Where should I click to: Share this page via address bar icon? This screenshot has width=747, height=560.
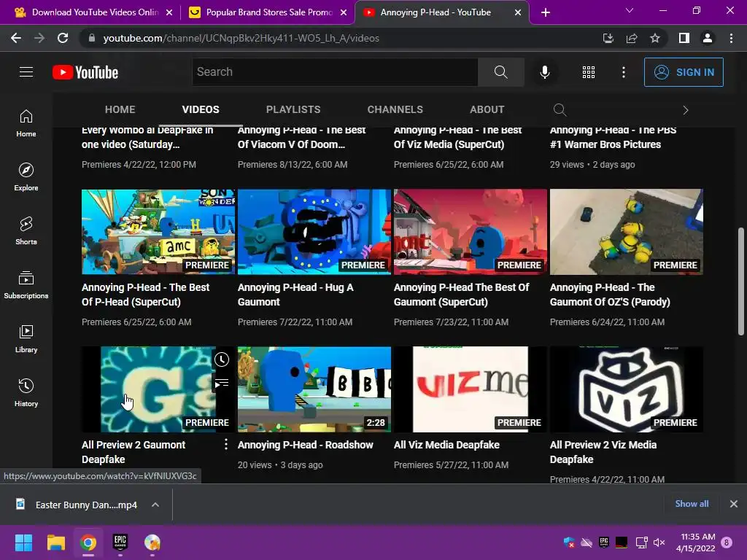point(632,38)
